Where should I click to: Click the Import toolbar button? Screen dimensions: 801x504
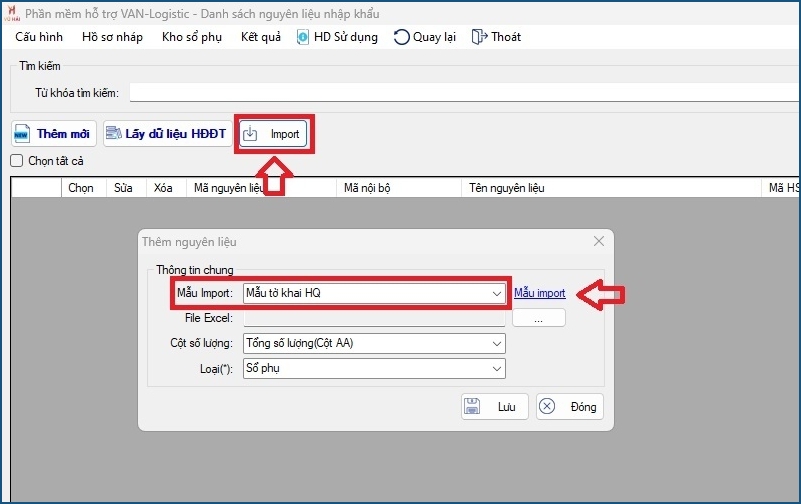click(275, 133)
